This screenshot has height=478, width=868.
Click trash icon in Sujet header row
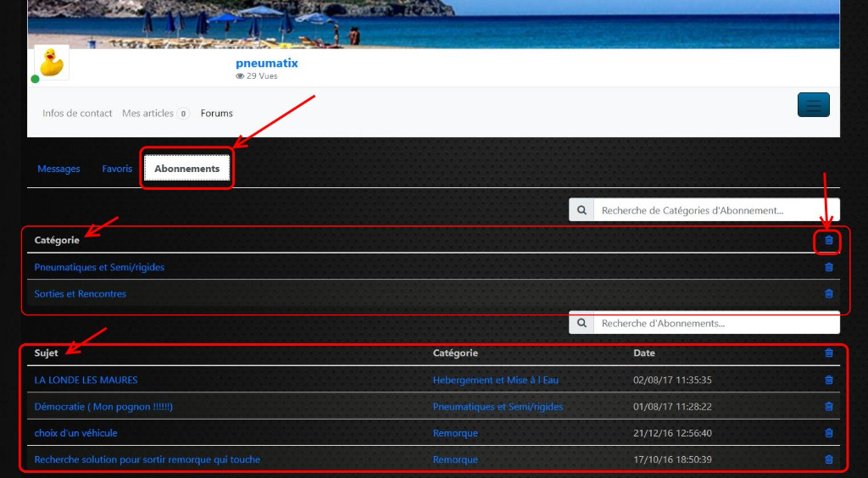point(829,353)
